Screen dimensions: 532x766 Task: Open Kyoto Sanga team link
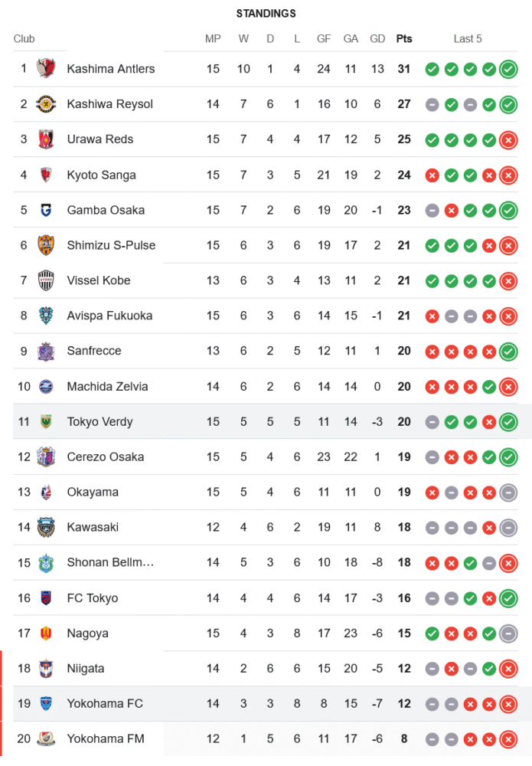pyautogui.click(x=101, y=175)
